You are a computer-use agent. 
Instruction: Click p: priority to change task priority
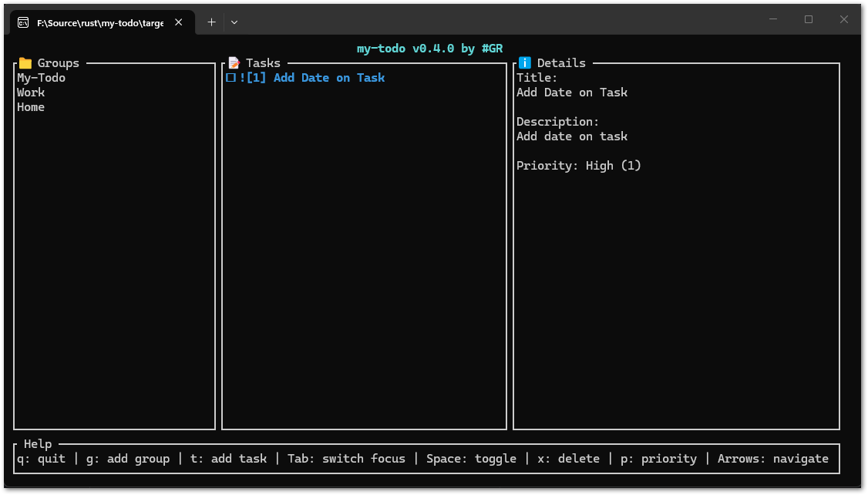658,458
